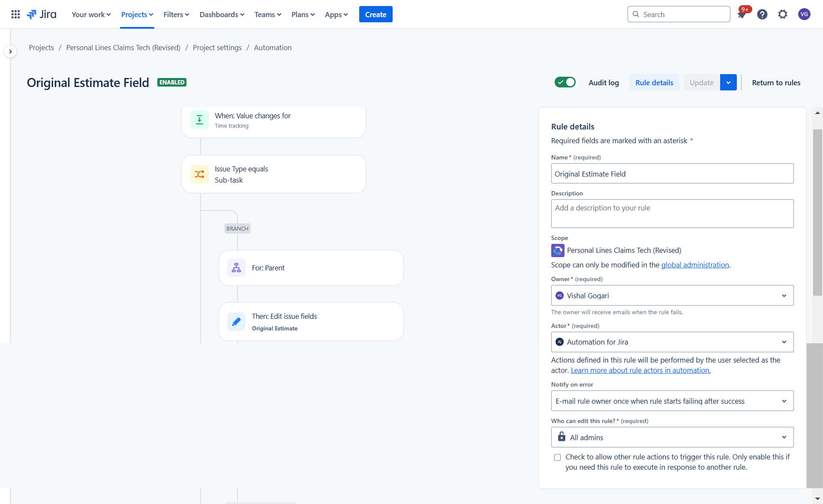Click the Edit issue fields pencil icon
This screenshot has width=823, height=504.
(x=236, y=322)
